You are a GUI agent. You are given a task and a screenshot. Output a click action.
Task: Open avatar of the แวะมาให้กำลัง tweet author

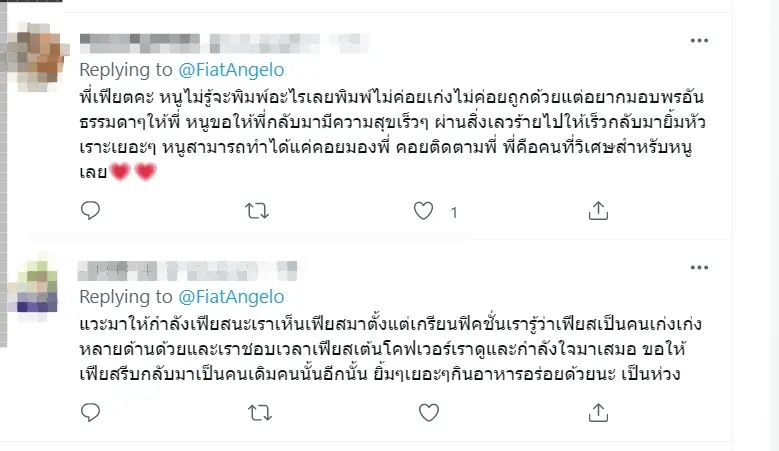[x=31, y=285]
